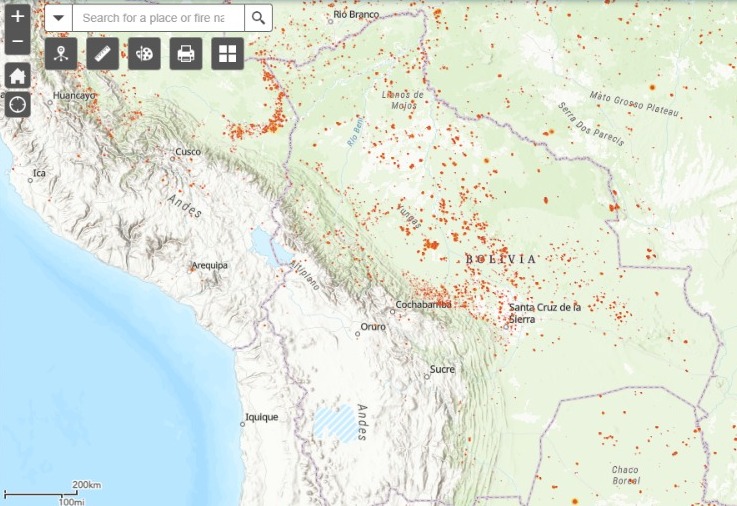Return to the default home extent

(17, 76)
